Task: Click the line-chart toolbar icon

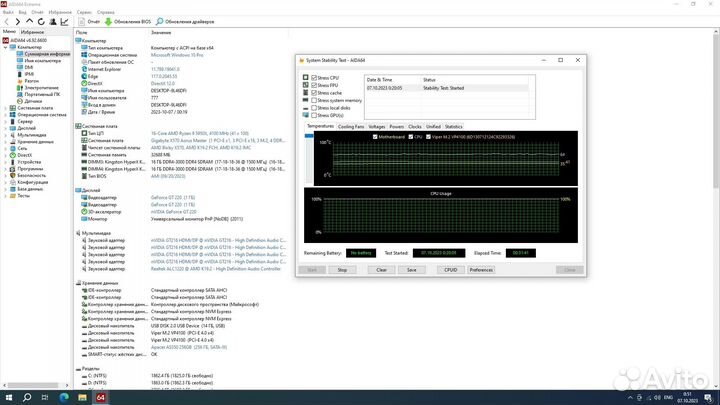Action: click(x=64, y=22)
